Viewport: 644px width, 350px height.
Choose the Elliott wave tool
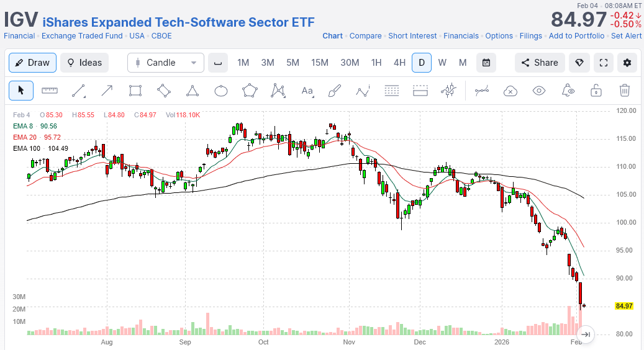coord(363,91)
